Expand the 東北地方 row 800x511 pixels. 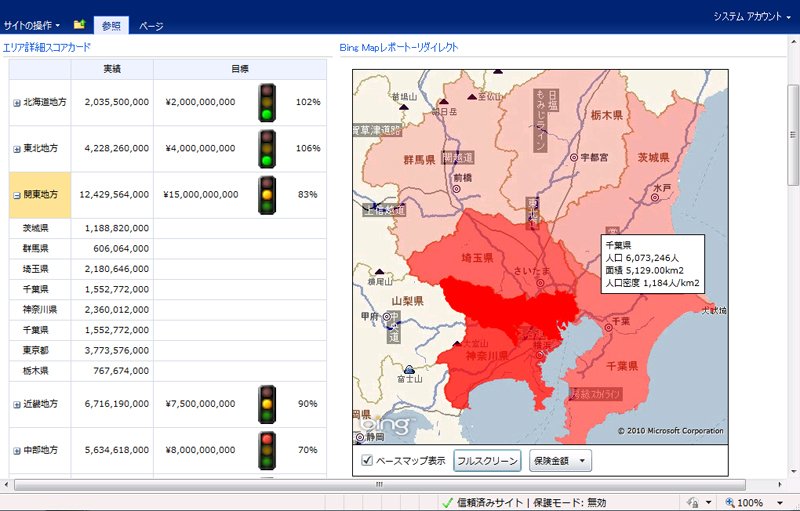coord(17,149)
